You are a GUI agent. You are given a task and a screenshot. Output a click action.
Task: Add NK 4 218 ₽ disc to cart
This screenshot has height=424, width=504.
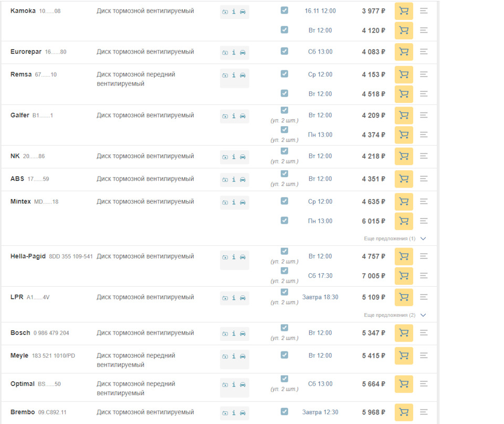[404, 156]
